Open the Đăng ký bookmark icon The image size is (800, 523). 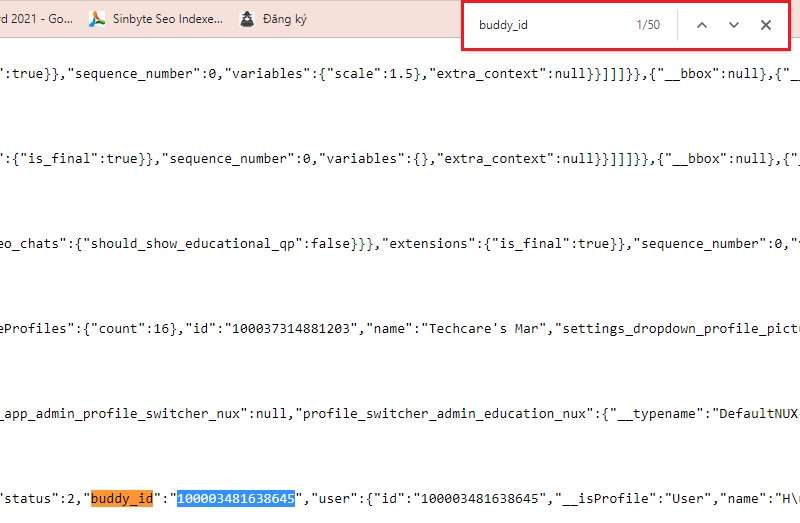(247, 18)
